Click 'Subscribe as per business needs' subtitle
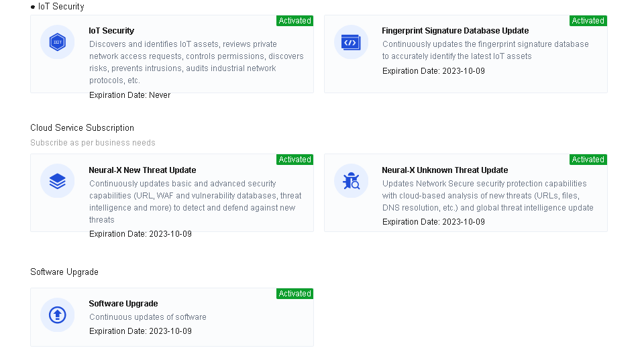The width and height of the screenshot is (644, 348). [x=93, y=143]
